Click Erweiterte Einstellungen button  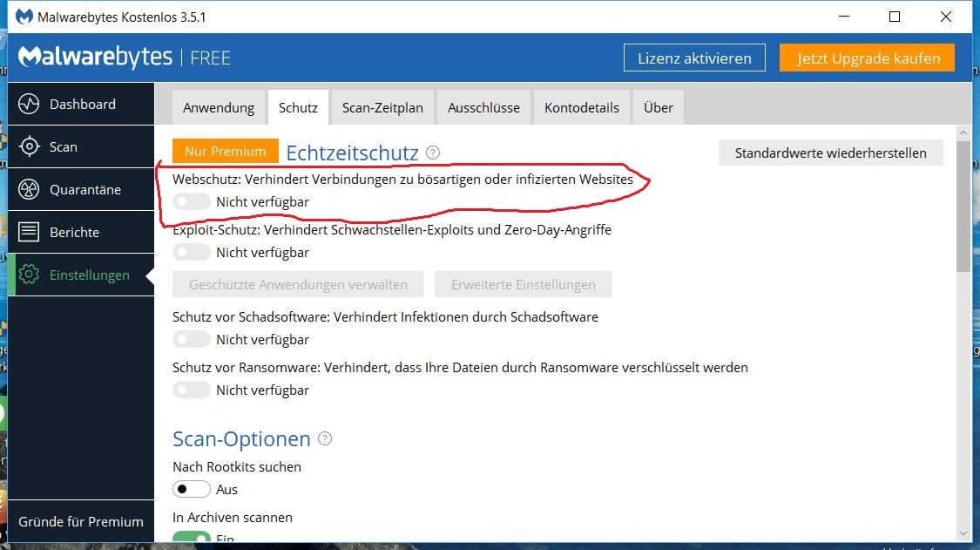(x=524, y=284)
